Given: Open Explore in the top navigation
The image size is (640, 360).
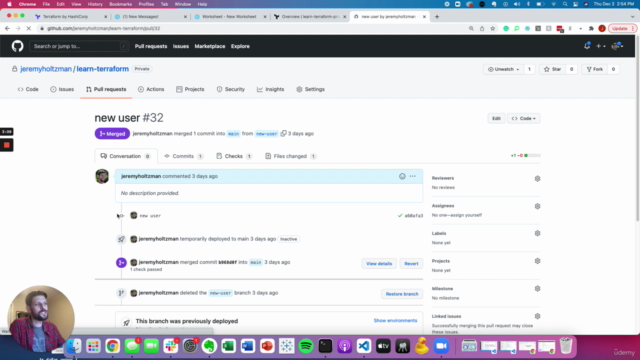Looking at the screenshot, I should click(x=240, y=46).
